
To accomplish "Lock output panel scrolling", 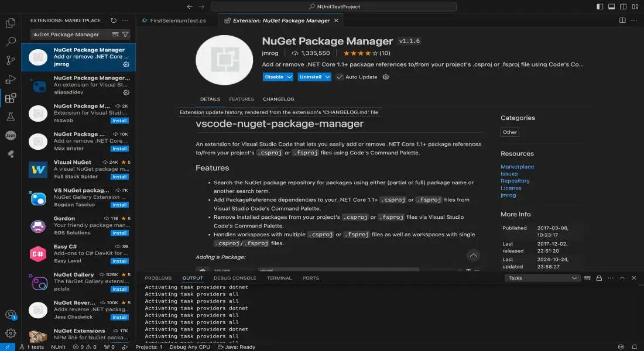I will (599, 278).
